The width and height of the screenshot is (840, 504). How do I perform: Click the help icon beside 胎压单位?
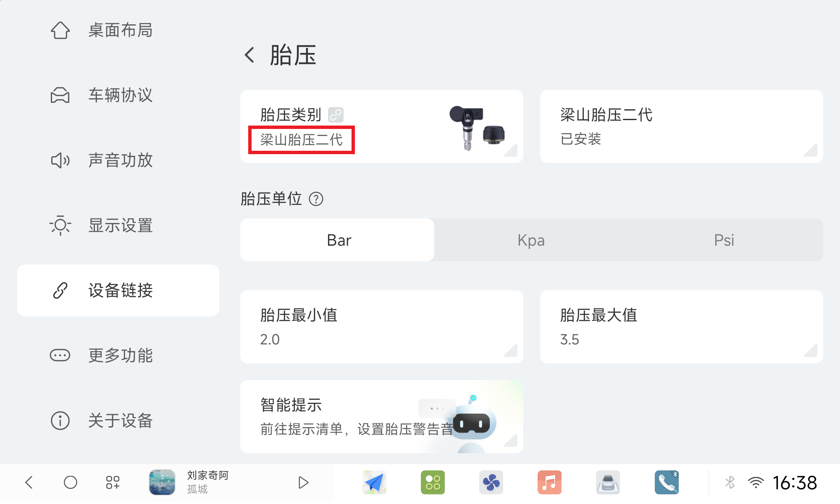pyautogui.click(x=316, y=199)
